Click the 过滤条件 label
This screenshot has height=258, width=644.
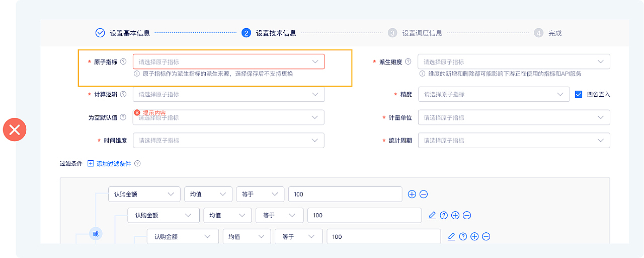71,164
